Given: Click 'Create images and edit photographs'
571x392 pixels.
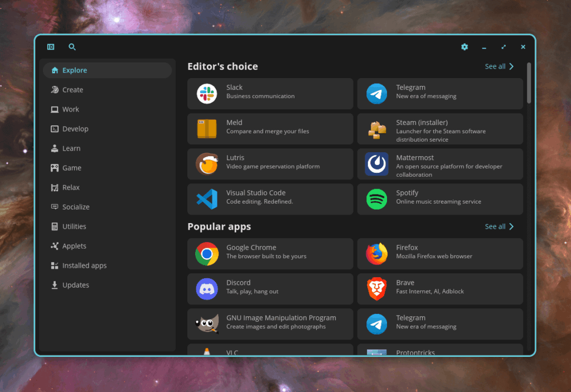Looking at the screenshot, I should 275,326.
